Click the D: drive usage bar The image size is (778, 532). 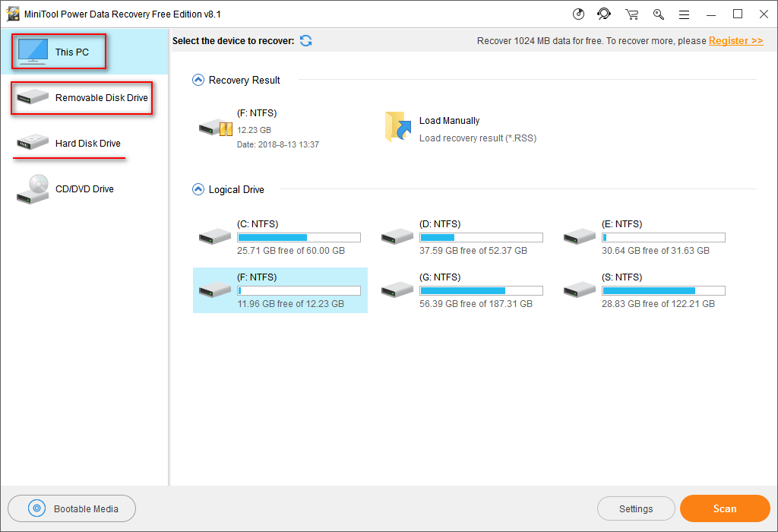(x=481, y=238)
